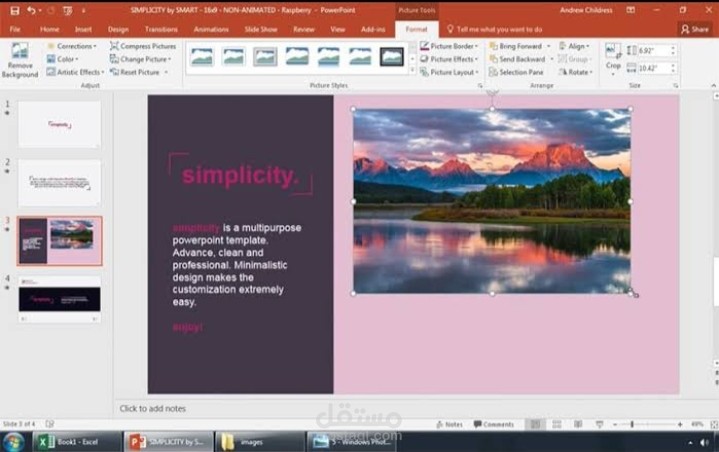Open Book1 - Excel in the taskbar
Image resolution: width=719 pixels, height=452 pixels.
pyautogui.click(x=75, y=442)
